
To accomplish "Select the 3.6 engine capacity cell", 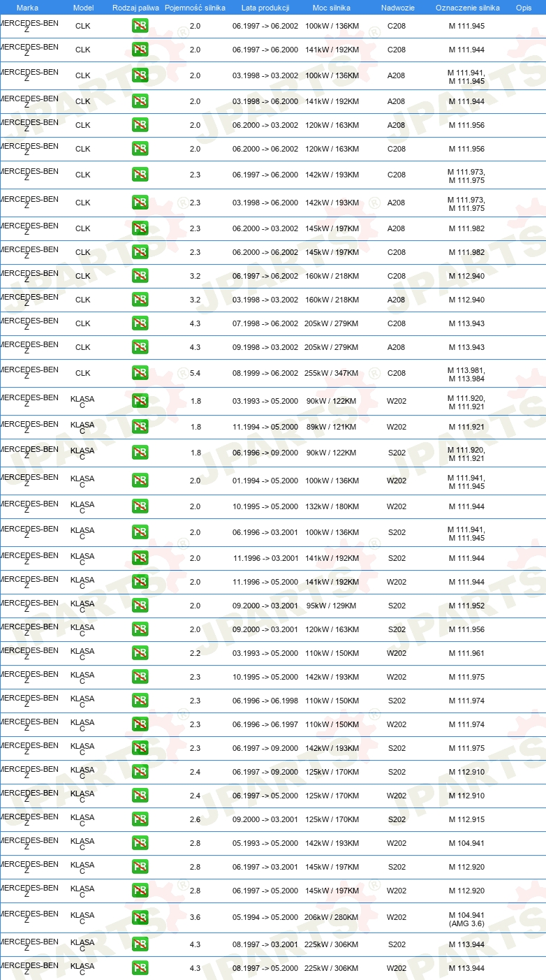I will [x=195, y=918].
